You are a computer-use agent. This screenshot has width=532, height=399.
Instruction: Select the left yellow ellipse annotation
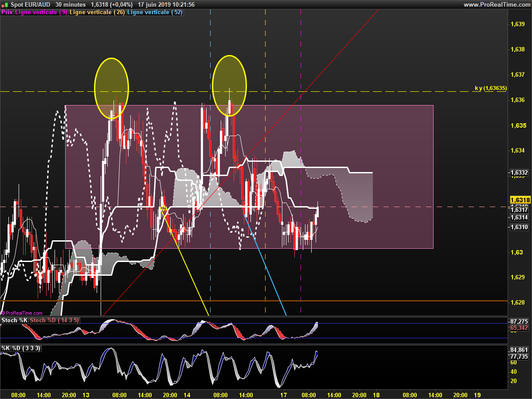(x=111, y=89)
